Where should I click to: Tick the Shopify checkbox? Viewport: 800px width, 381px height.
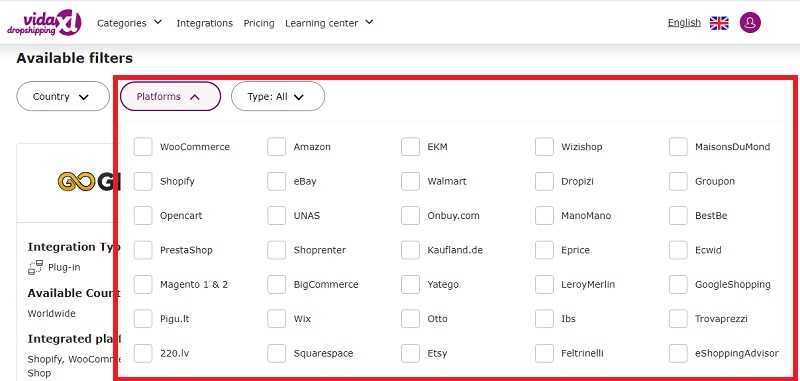pos(143,181)
